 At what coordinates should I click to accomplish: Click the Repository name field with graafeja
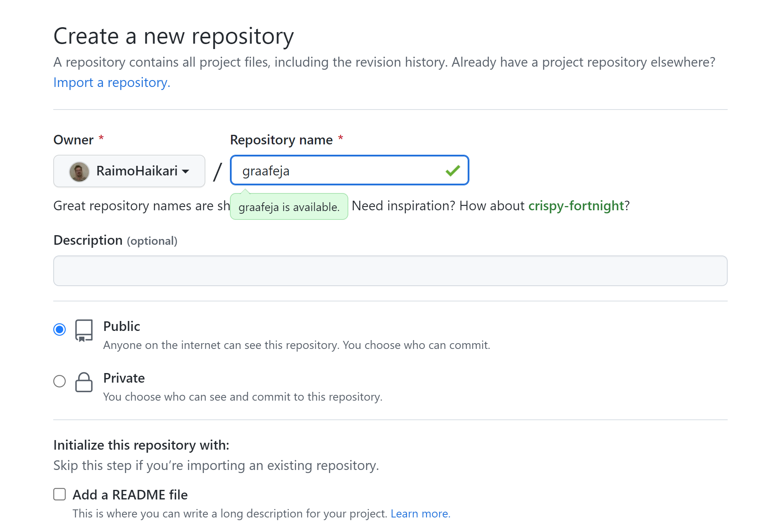click(x=349, y=170)
